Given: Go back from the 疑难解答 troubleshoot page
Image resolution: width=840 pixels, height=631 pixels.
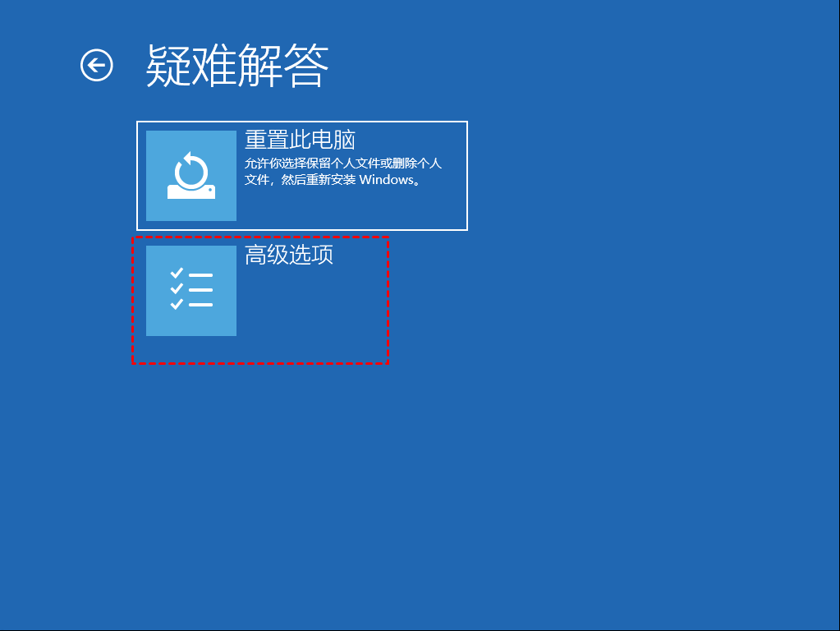Looking at the screenshot, I should (x=96, y=66).
